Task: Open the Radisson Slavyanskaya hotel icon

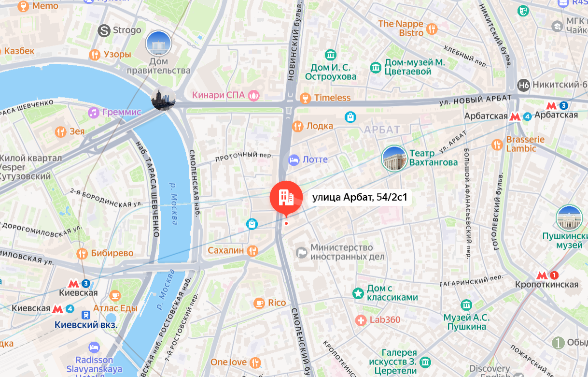Action: point(94,348)
